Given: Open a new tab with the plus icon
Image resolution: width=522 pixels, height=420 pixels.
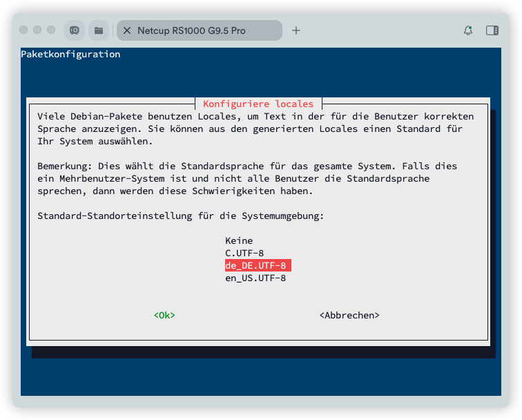Looking at the screenshot, I should coord(296,30).
